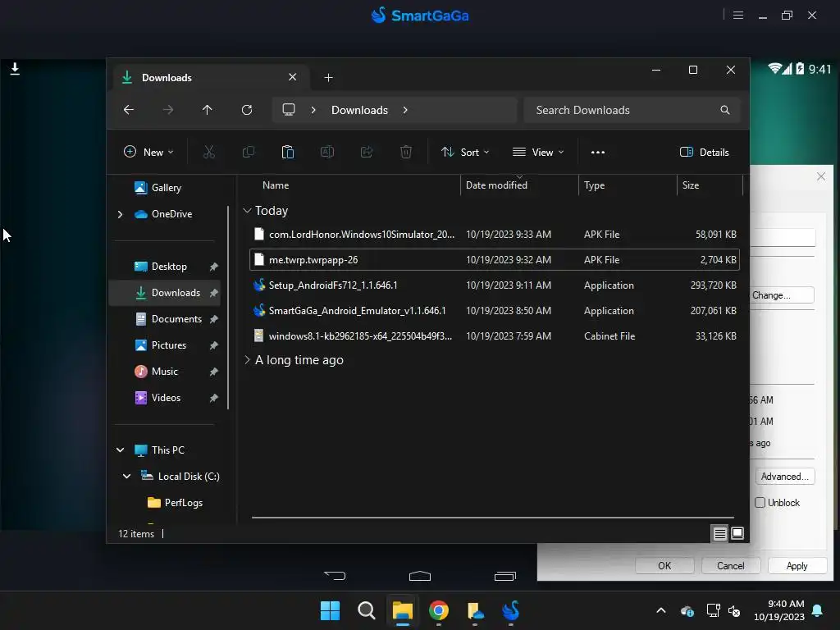Click the Delete trash icon
Viewport: 840px width, 630px height.
[x=406, y=152]
